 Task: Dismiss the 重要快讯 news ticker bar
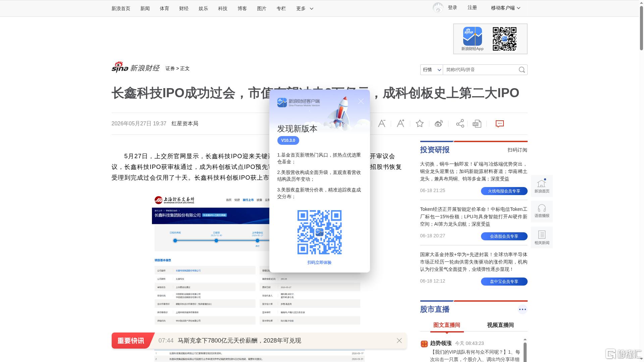point(399,341)
